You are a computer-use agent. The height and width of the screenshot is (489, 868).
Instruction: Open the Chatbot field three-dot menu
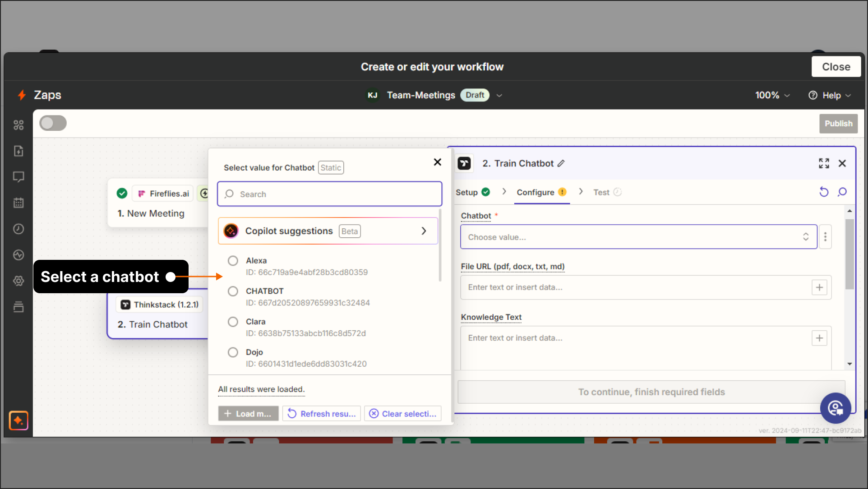pos(825,237)
